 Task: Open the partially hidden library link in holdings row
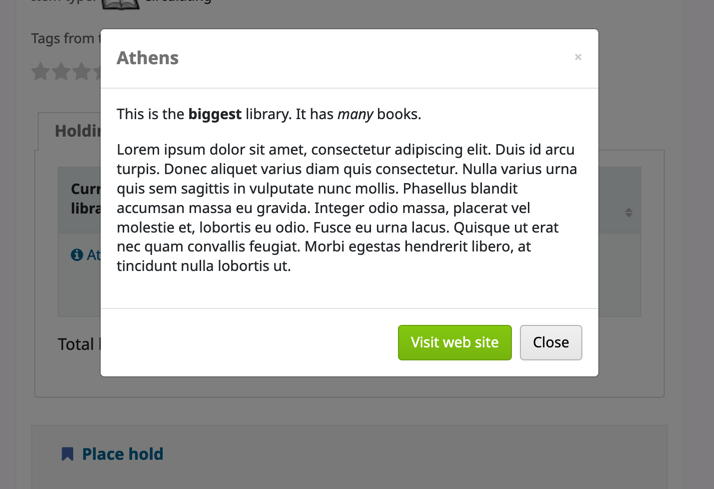click(93, 255)
